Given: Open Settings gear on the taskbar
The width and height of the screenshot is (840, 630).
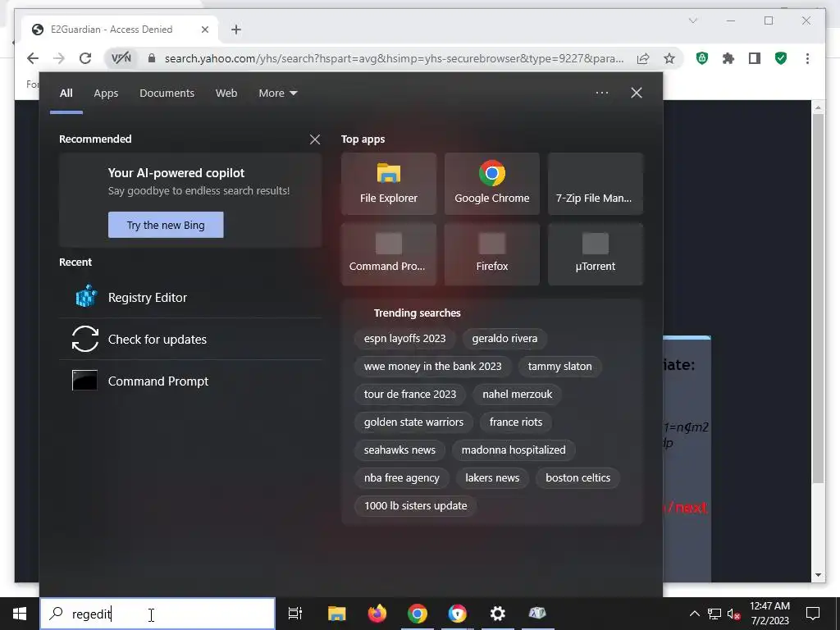Looking at the screenshot, I should point(498,614).
